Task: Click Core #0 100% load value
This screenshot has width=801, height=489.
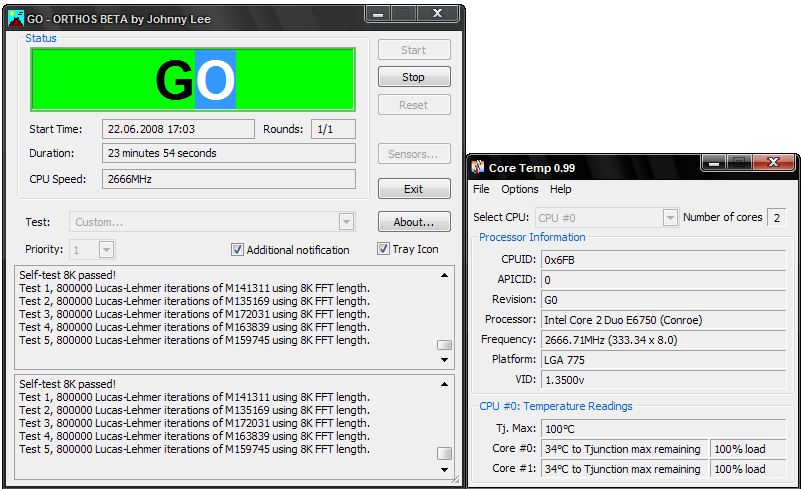Action: 748,449
